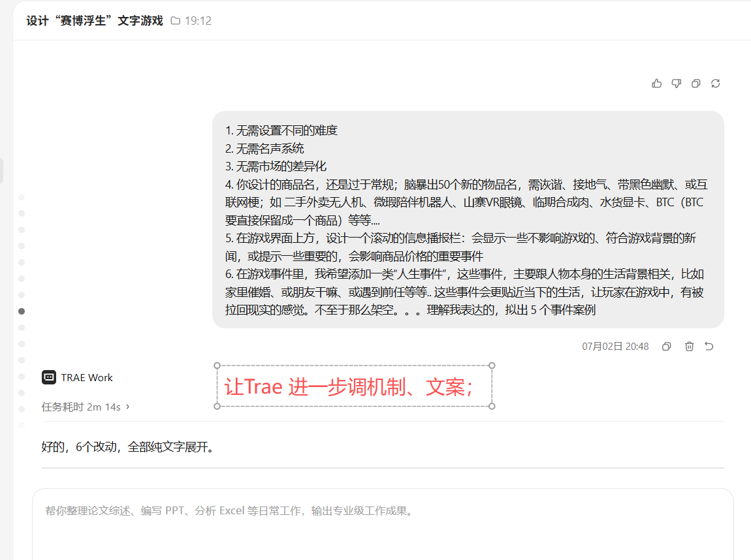The width and height of the screenshot is (751, 560).
Task: Click the line 3. 无需市场的差异化
Action: [276, 166]
